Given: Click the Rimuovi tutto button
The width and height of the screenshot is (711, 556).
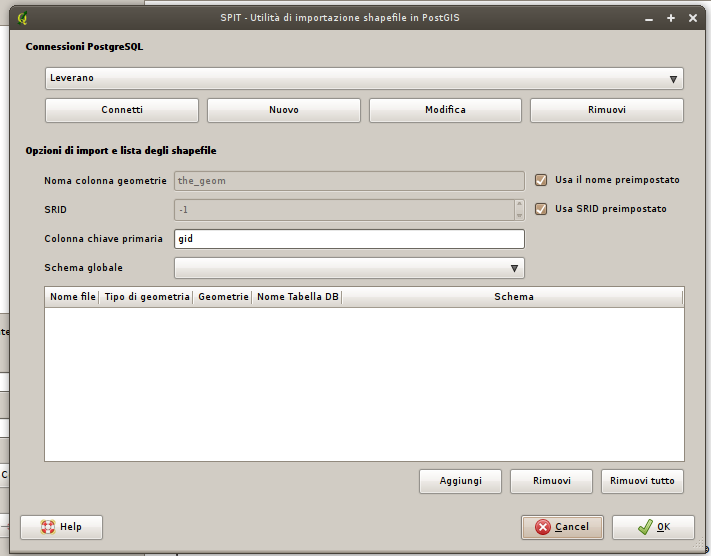Looking at the screenshot, I should pyautogui.click(x=642, y=481).
